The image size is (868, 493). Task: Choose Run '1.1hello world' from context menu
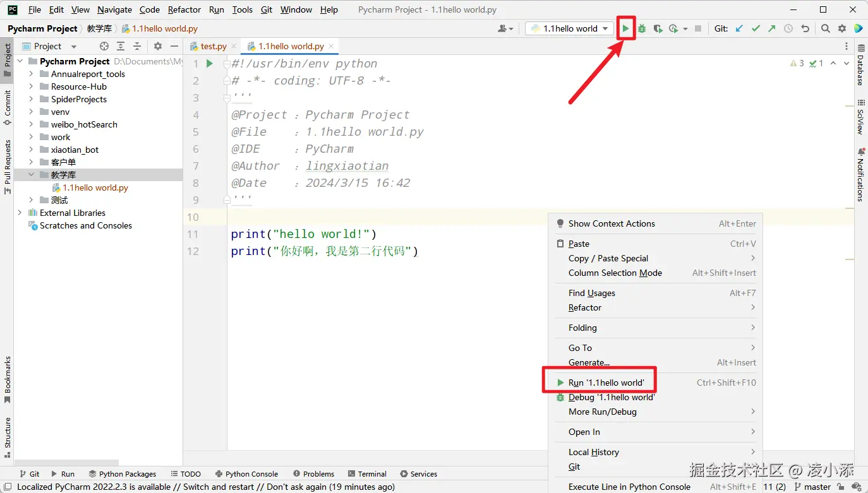[655, 383]
